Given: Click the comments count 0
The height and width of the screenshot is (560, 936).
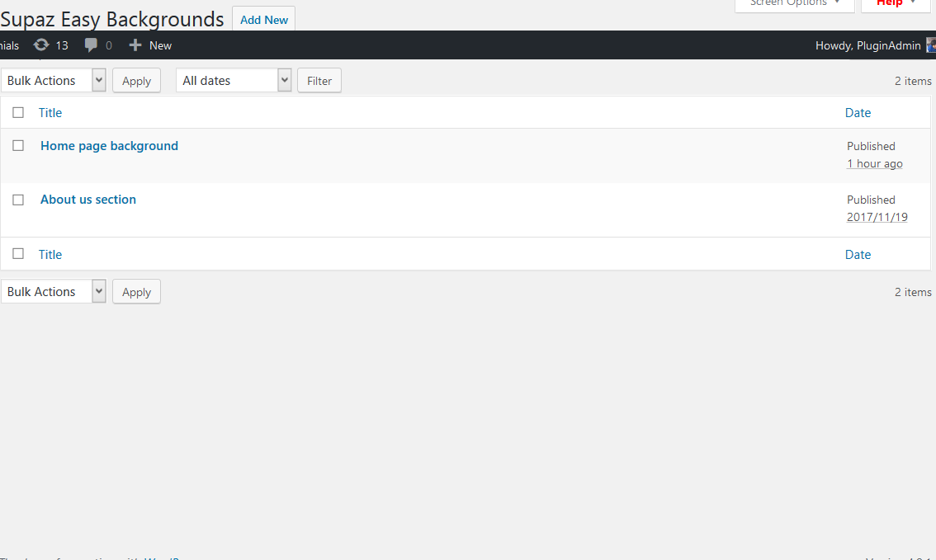Looking at the screenshot, I should tap(109, 45).
